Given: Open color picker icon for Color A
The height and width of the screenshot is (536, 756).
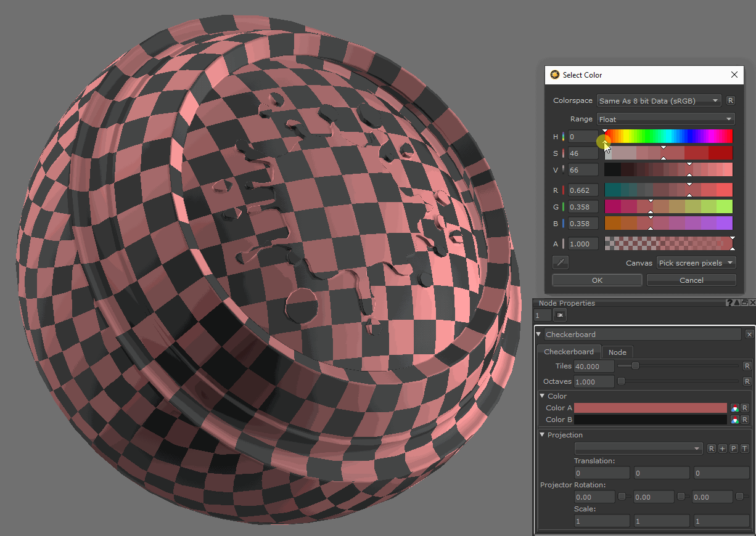Looking at the screenshot, I should pos(734,408).
